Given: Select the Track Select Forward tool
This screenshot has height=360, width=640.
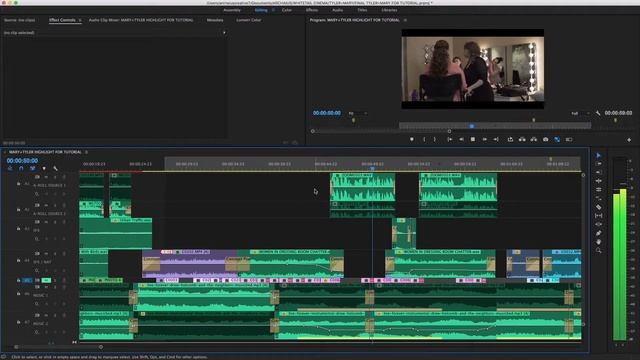Looking at the screenshot, I should point(598,164).
